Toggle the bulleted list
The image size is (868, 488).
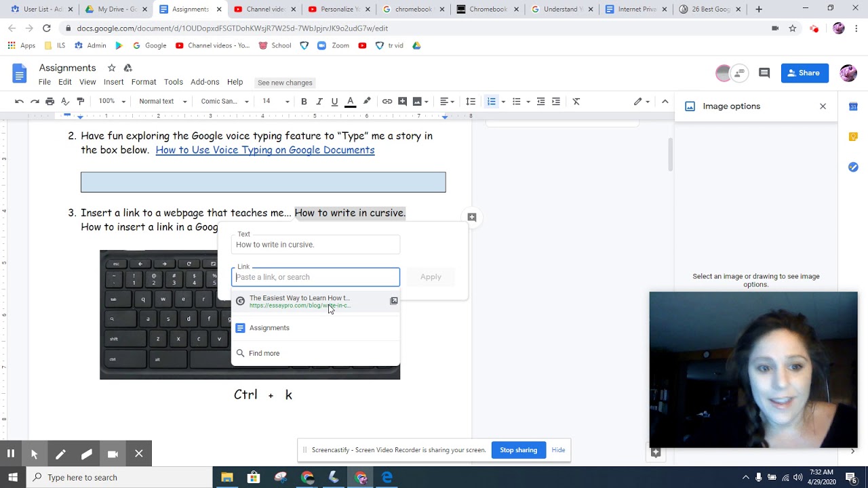pyautogui.click(x=517, y=102)
